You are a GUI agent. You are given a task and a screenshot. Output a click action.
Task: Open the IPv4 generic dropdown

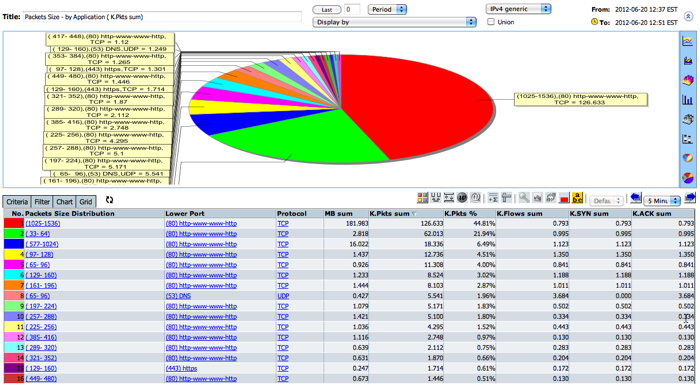pos(518,9)
